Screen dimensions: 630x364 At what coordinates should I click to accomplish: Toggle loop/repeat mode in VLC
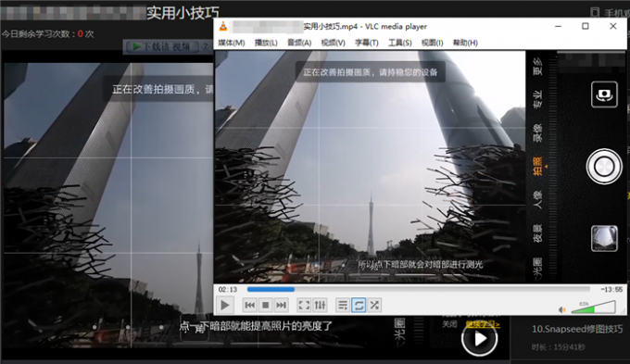[x=359, y=306]
